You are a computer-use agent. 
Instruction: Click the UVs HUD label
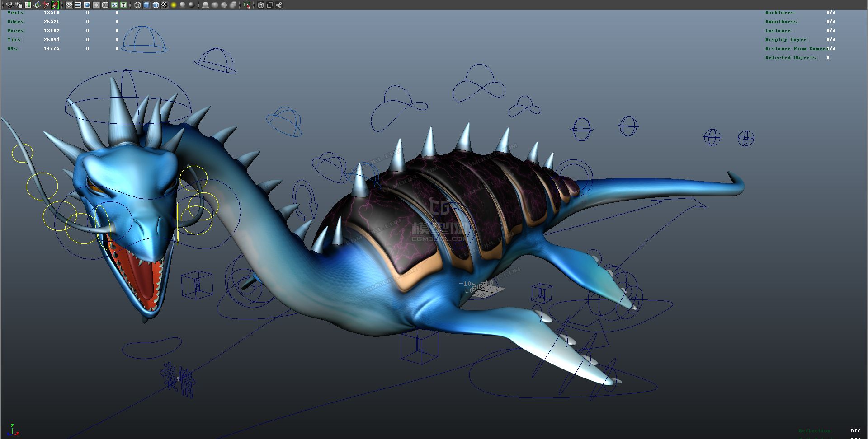14,49
